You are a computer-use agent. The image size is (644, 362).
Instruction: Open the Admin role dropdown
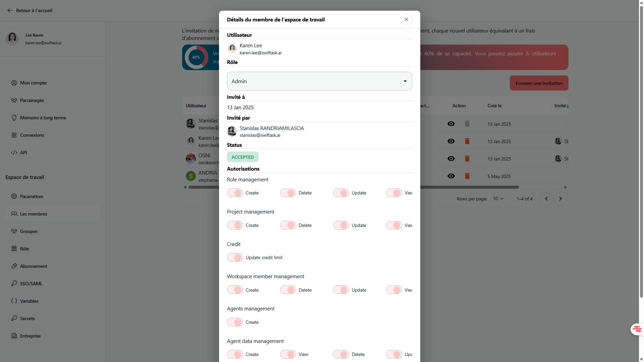tap(319, 81)
